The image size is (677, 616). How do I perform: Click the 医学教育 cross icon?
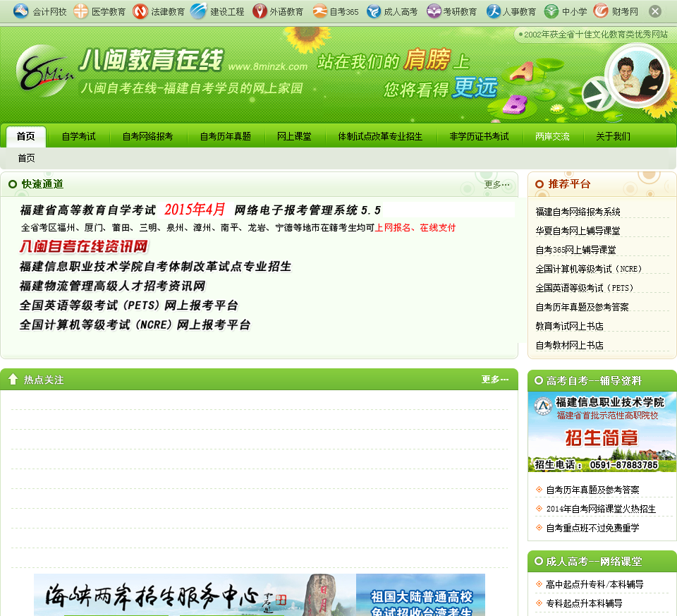click(x=80, y=11)
